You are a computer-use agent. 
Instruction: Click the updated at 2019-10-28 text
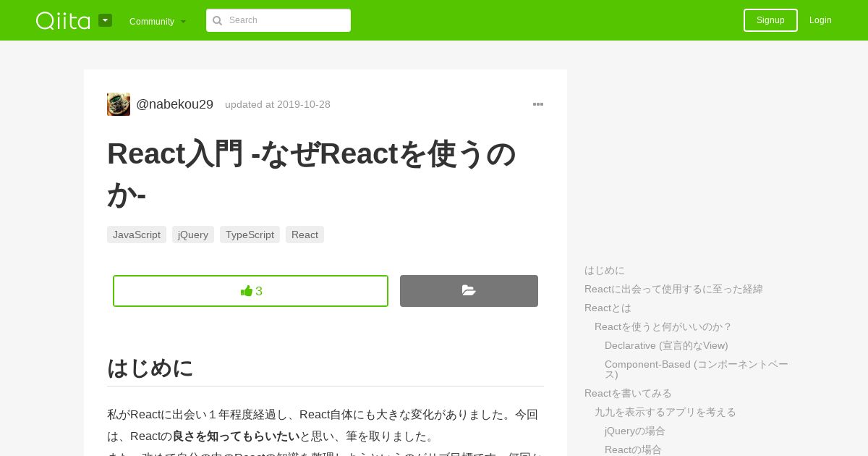click(278, 104)
